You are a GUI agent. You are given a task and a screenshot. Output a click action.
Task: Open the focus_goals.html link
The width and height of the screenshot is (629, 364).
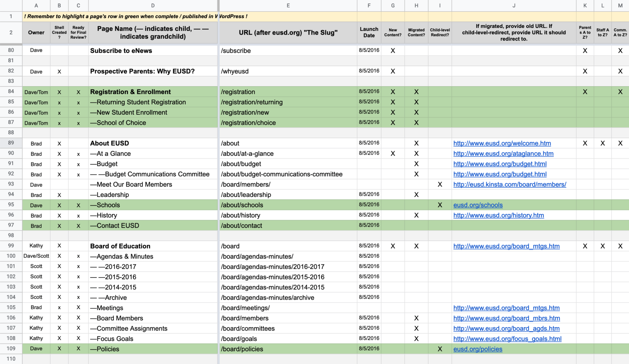(x=507, y=339)
